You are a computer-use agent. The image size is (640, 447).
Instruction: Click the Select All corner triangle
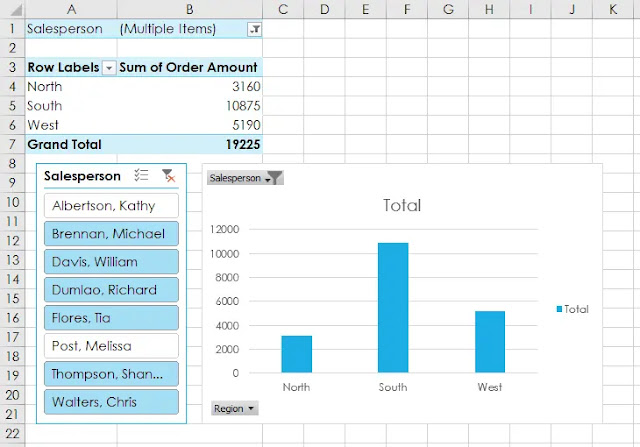click(15, 9)
